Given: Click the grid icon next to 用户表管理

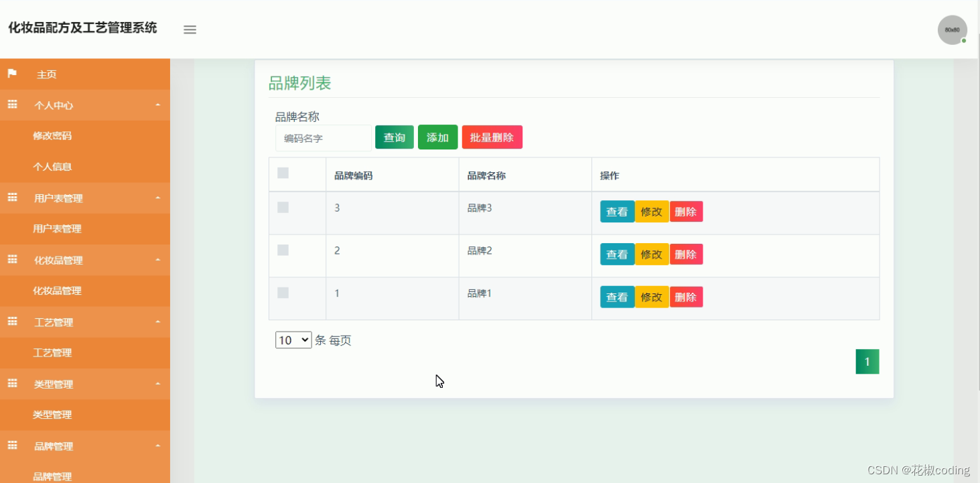Looking at the screenshot, I should pyautogui.click(x=11, y=198).
